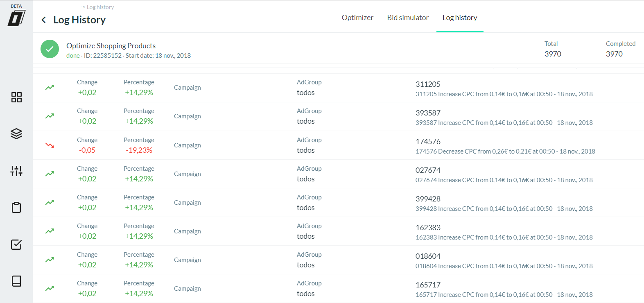Click the Optimize Shopping Products title
644x303 pixels.
[x=111, y=46]
